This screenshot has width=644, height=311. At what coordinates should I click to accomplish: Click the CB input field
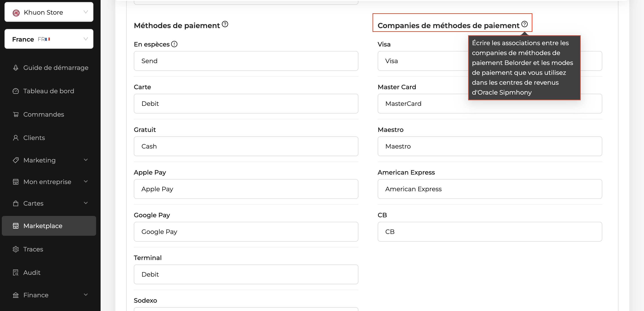[x=490, y=232]
